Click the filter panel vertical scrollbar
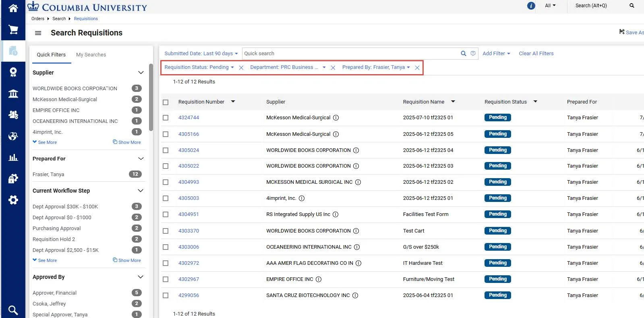 click(151, 97)
